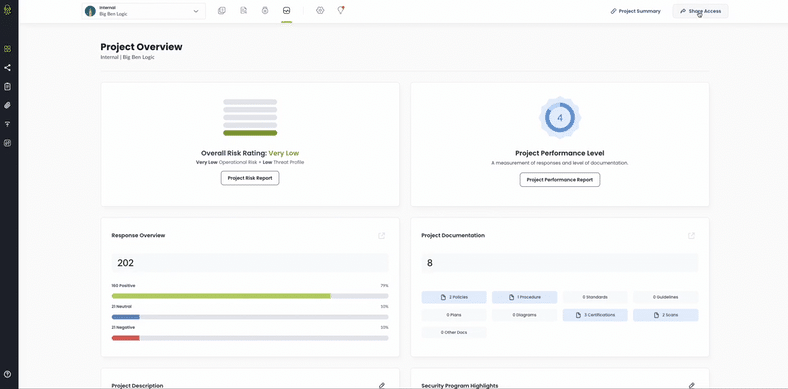Expand the Big Ben Logic project dropdown
The width and height of the screenshot is (788, 389).
pyautogui.click(x=144, y=11)
